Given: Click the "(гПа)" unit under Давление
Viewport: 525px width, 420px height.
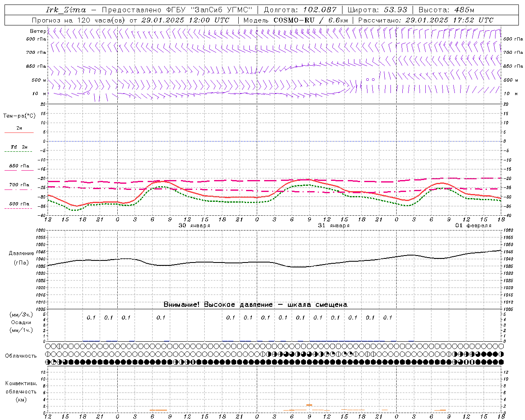Looking at the screenshot, I should coord(21,263).
